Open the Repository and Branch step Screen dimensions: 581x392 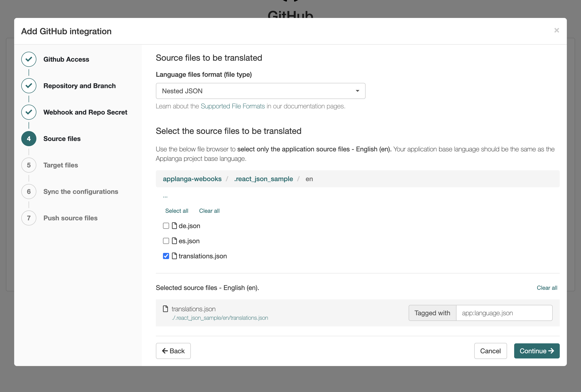pos(80,86)
